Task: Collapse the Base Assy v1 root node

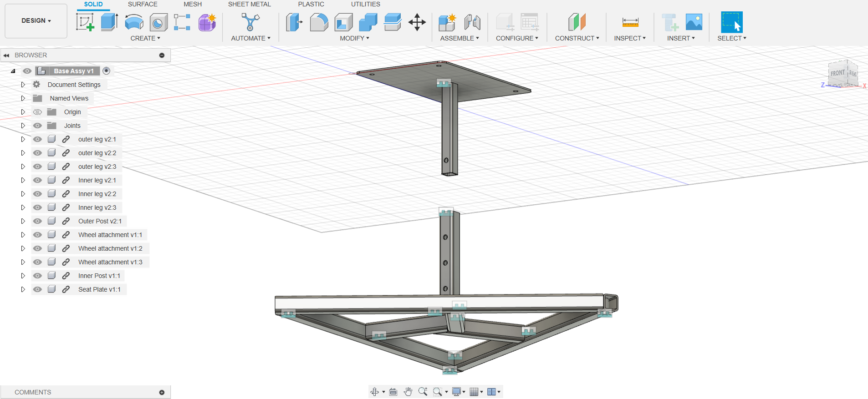Action: point(13,71)
